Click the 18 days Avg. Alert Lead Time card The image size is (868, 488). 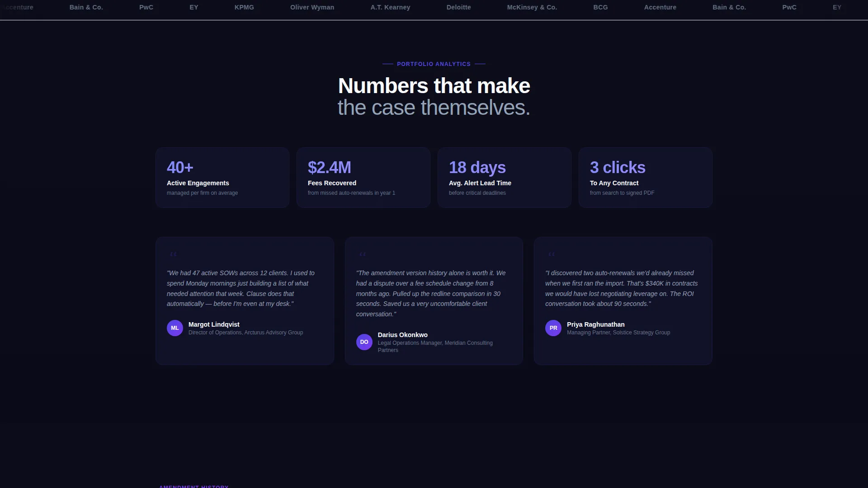[505, 178]
